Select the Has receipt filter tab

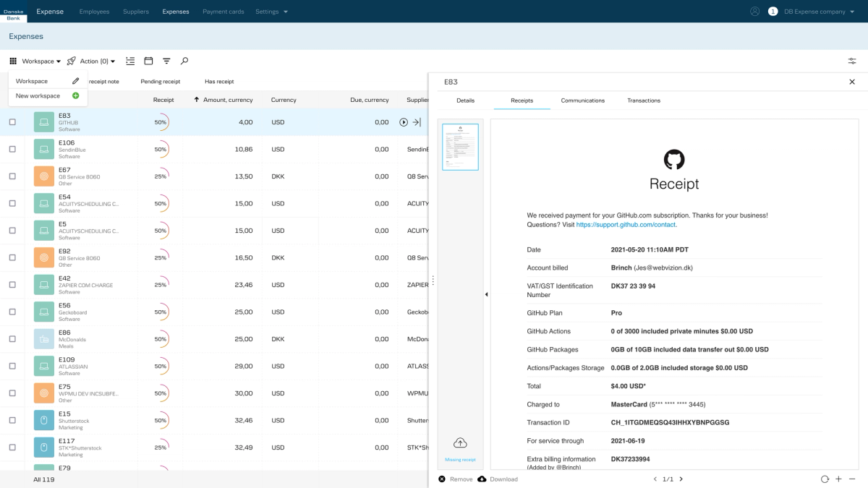click(x=219, y=82)
